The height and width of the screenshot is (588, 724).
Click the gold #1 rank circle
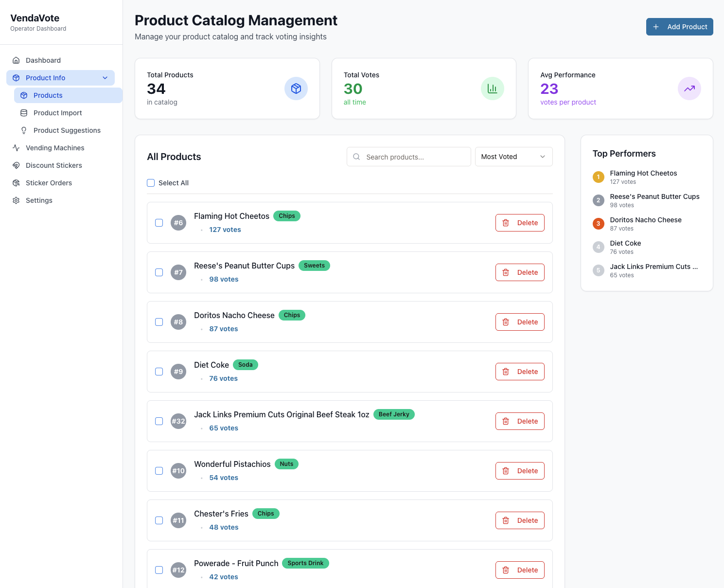599,177
